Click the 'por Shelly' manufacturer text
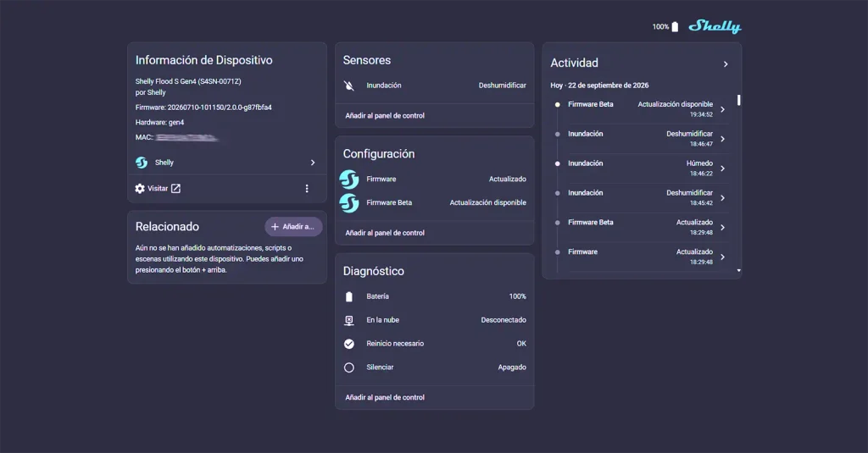868x453 pixels. 151,93
